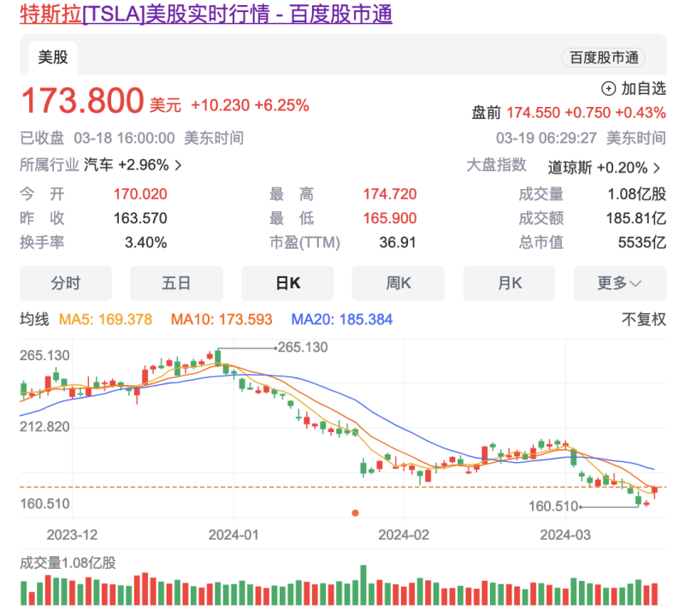685x616 pixels.
Task: Select the 周K chart period
Action: point(399,283)
